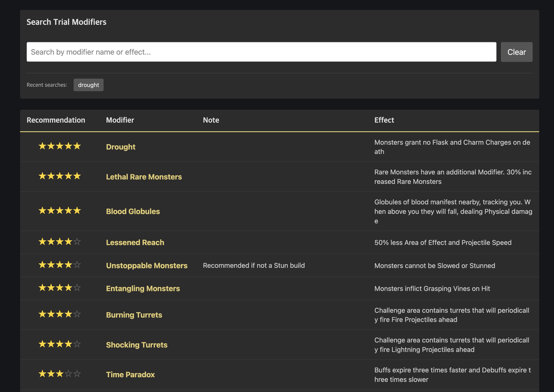Screen dimensions: 554x392
Task: Click the modifier search input field
Action: point(261,52)
